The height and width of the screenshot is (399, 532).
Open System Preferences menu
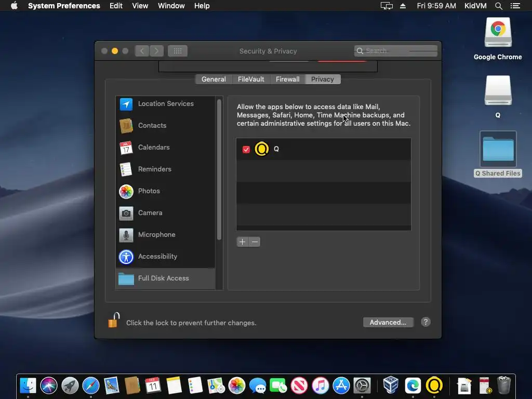click(x=64, y=6)
